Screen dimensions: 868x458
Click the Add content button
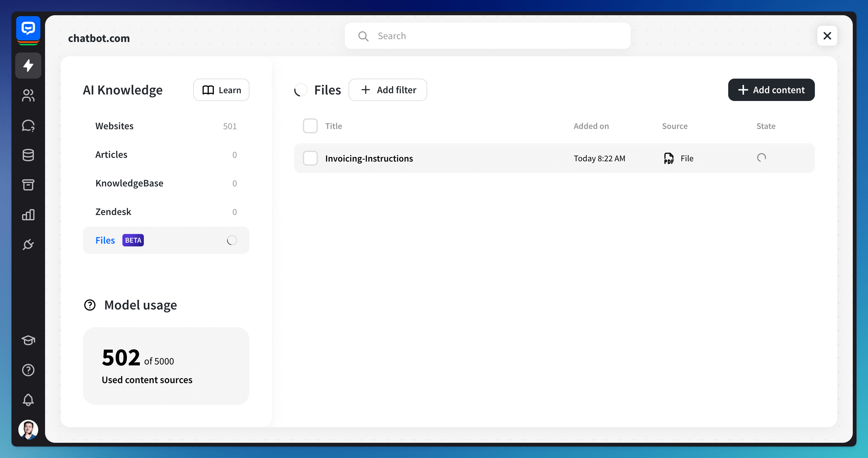[771, 90]
